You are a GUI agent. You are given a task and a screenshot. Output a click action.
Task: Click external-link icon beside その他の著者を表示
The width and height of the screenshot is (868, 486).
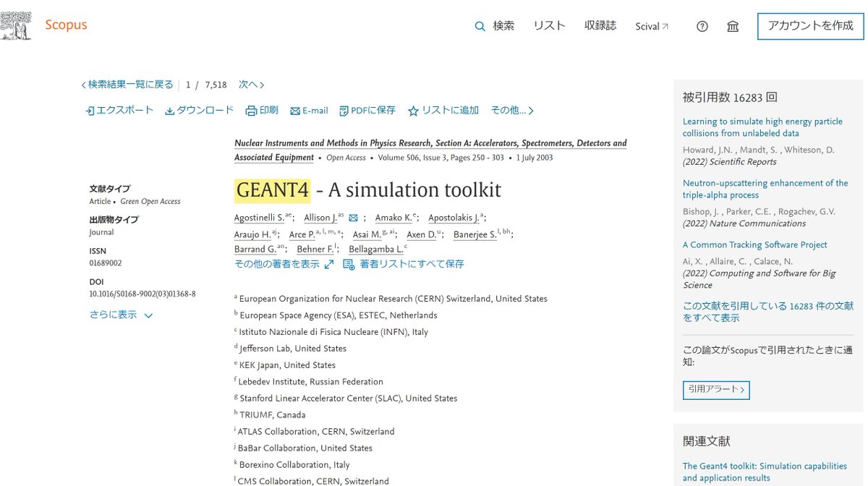[x=329, y=265]
